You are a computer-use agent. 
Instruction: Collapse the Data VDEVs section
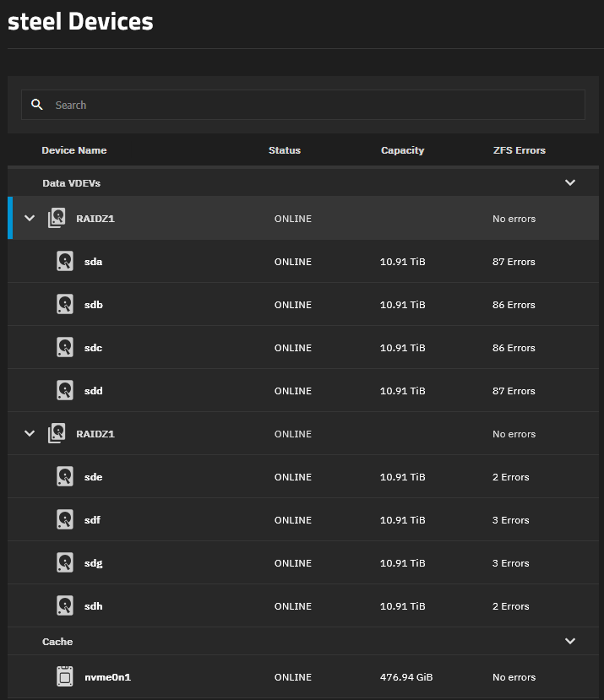pyautogui.click(x=570, y=182)
